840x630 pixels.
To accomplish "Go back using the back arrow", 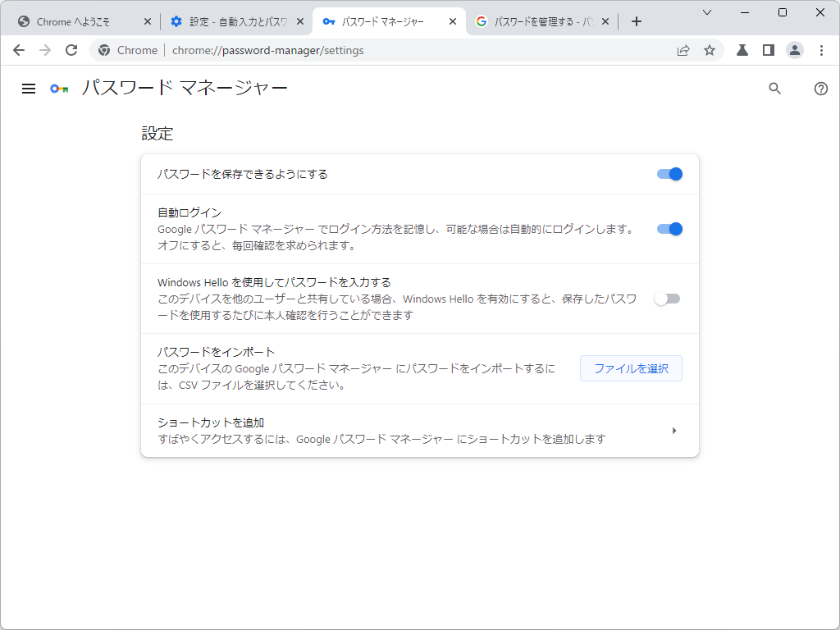I will (19, 50).
